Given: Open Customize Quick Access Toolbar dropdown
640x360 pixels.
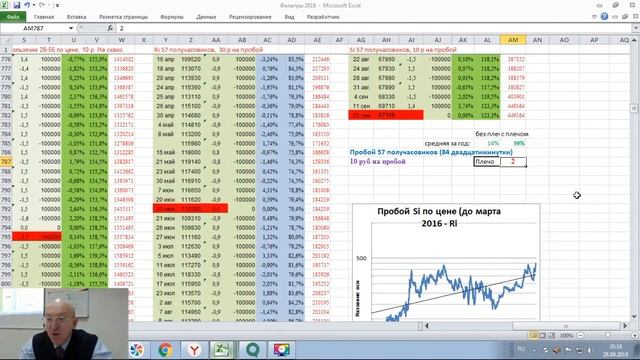Looking at the screenshot, I should click(57, 5).
